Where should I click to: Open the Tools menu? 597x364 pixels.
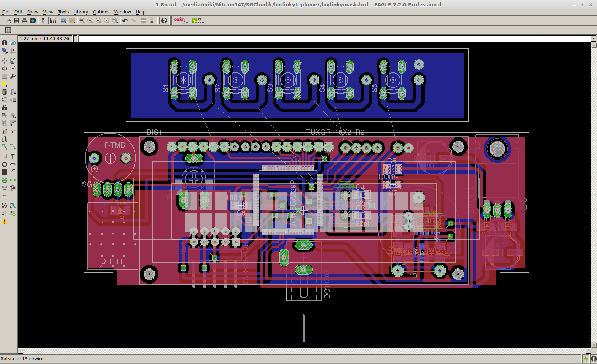click(63, 12)
